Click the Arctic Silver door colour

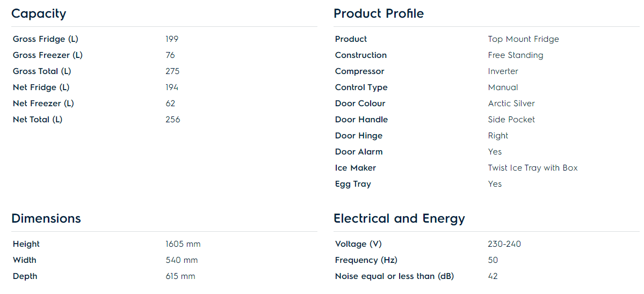511,104
